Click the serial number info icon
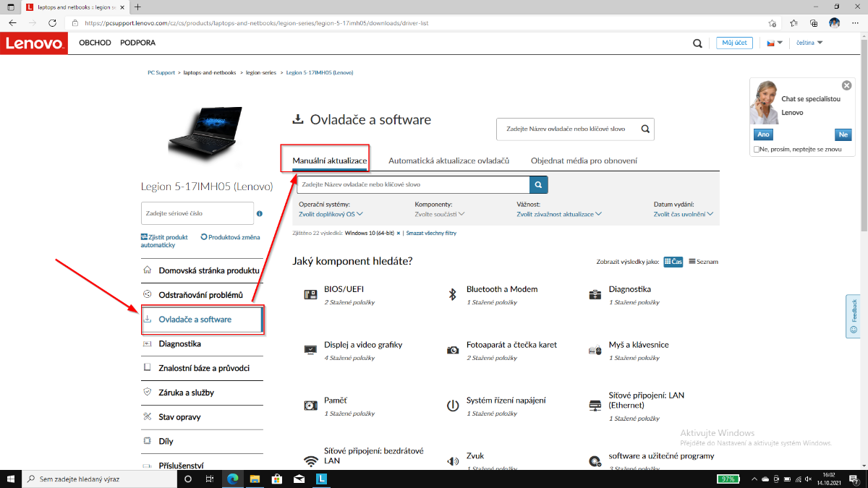 point(260,214)
